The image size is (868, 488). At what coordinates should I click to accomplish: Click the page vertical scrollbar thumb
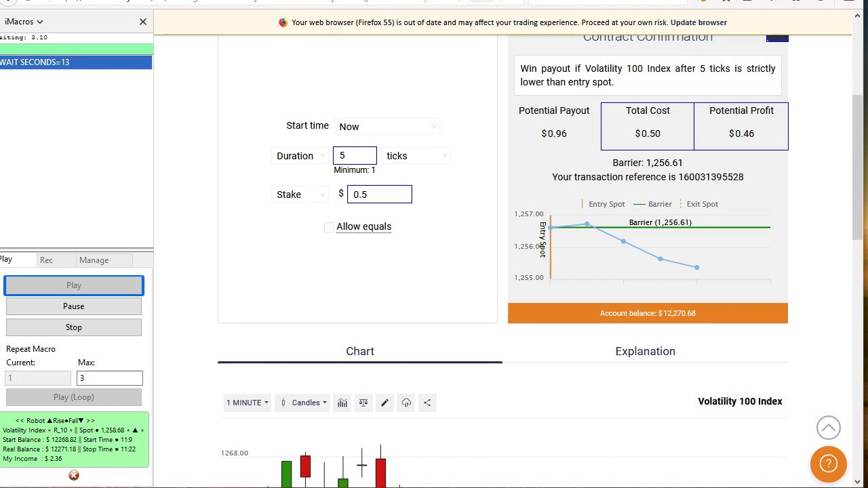tap(859, 167)
